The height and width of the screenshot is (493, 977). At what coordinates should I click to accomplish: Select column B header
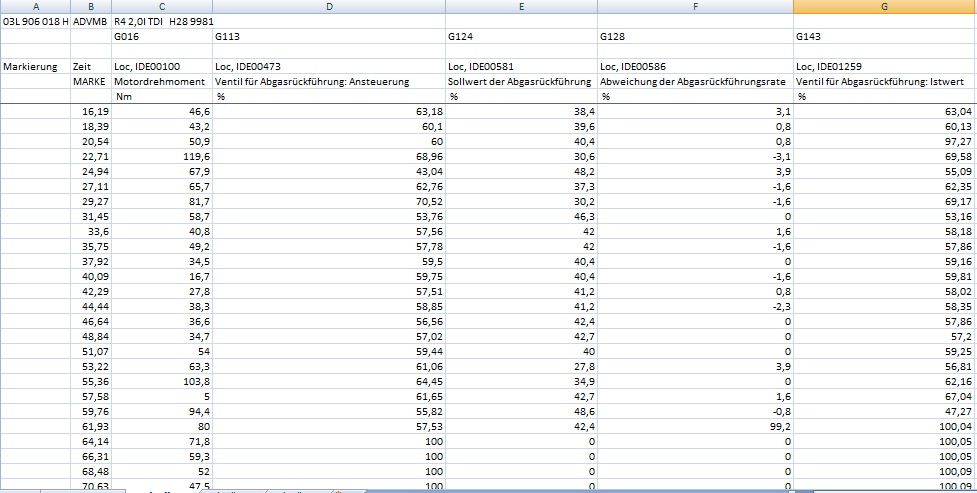tap(90, 6)
